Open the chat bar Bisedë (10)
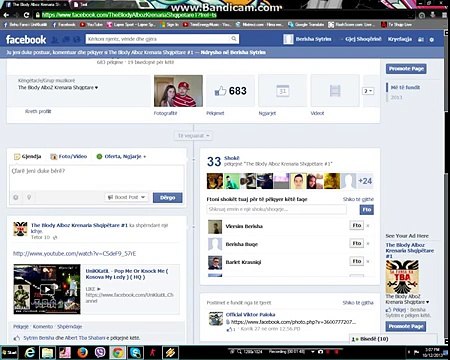450x360 pixels. click(393, 339)
